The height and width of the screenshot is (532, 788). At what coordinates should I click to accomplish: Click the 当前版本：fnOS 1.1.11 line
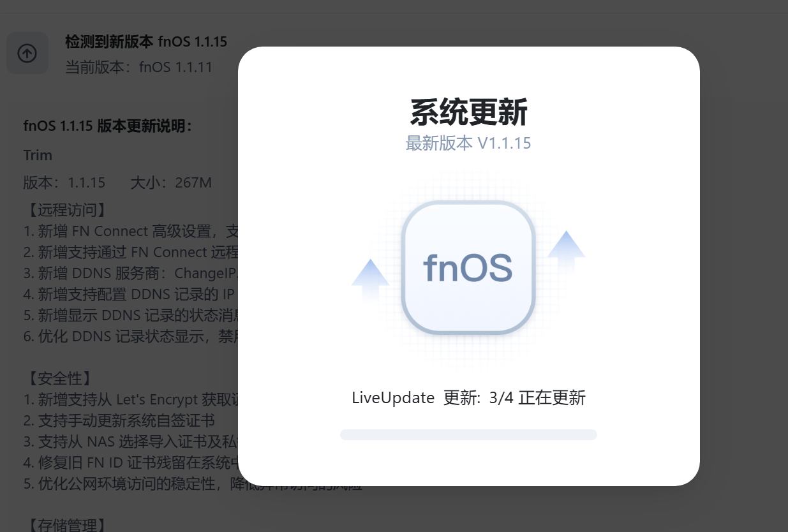pyautogui.click(x=138, y=67)
